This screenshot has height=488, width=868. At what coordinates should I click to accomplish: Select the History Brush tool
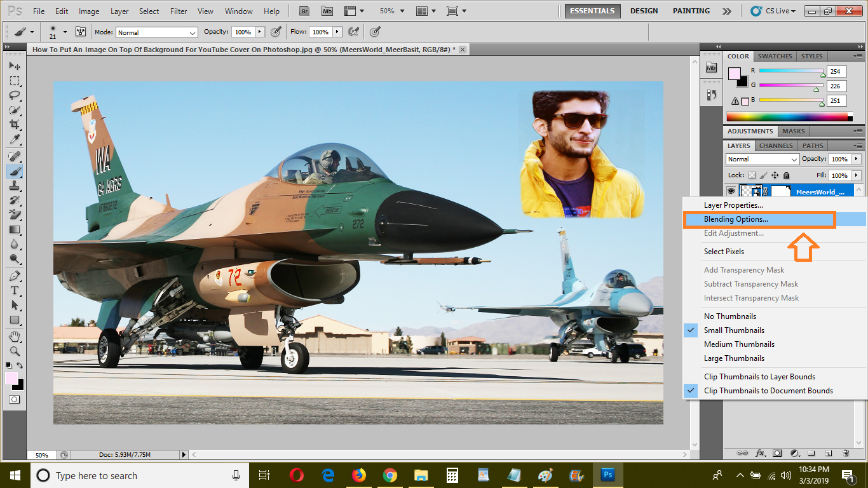pos(15,201)
